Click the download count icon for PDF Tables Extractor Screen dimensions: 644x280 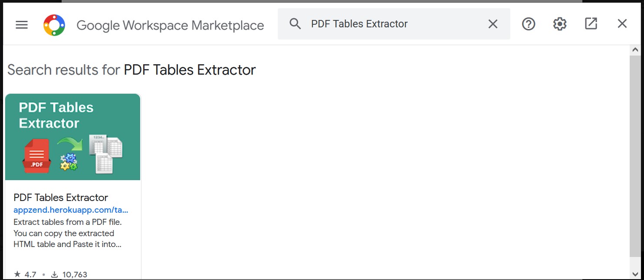(54, 274)
